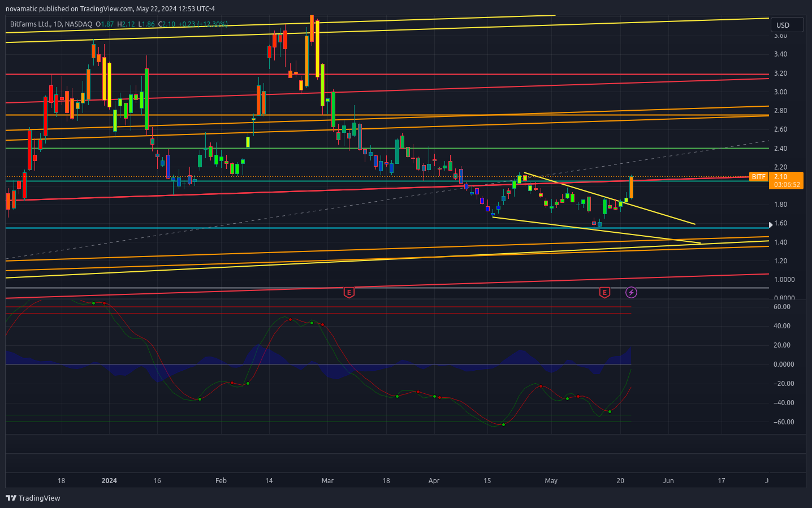
Task: Click the 1.60 price axis label
Action: coord(780,223)
